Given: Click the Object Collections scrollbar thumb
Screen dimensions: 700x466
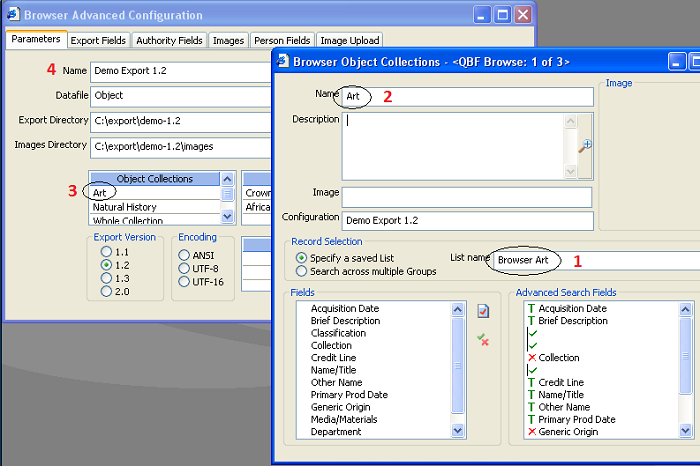Looking at the screenshot, I should (x=227, y=194).
